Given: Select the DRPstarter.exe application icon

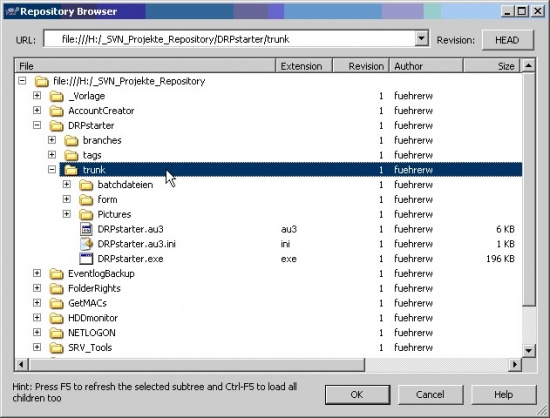Looking at the screenshot, I should click(x=86, y=259).
